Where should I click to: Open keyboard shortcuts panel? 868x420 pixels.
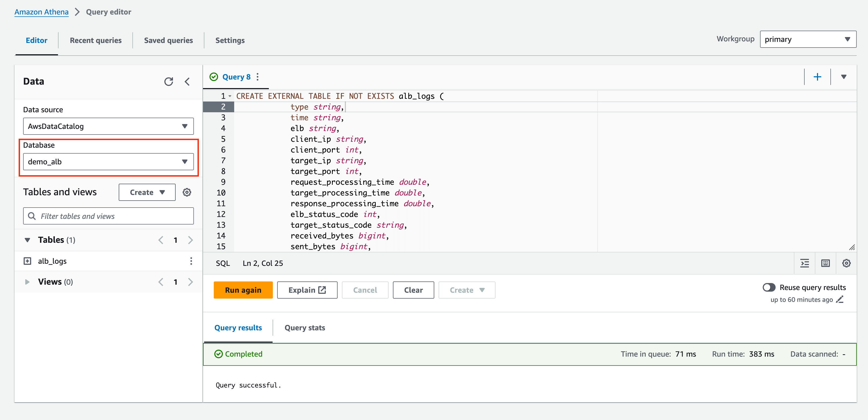coord(826,263)
